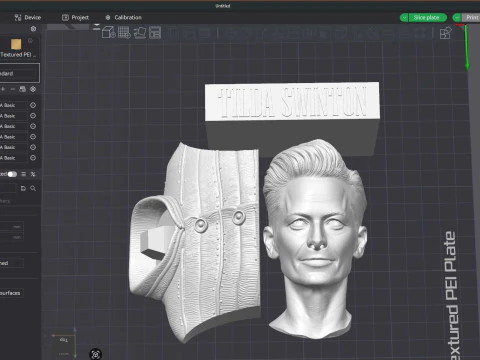Screen dimensions: 480x360
Task: Open filament settings gear icon
Action: tap(33, 89)
